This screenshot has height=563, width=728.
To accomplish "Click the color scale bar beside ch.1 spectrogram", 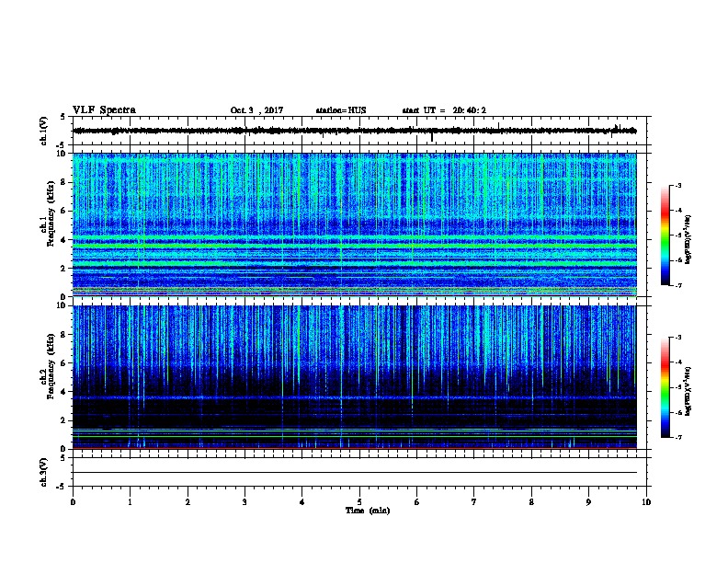I will (665, 236).
